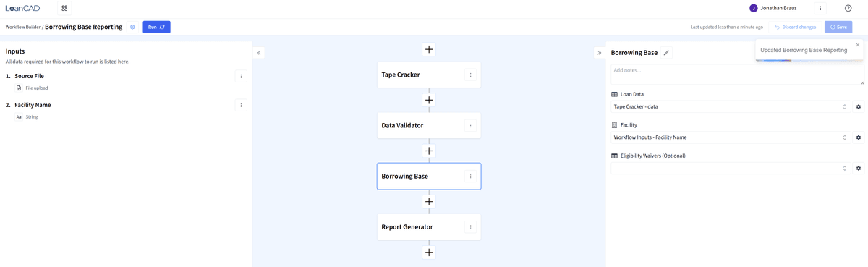Edit Borrowing Base name with pencil icon
The height and width of the screenshot is (267, 868).
click(x=666, y=53)
